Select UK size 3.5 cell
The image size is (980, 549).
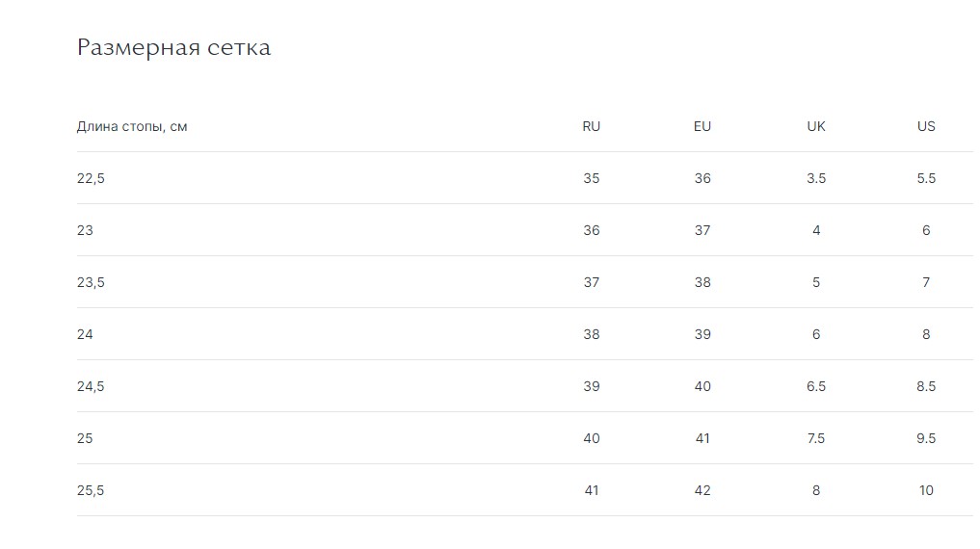[816, 178]
